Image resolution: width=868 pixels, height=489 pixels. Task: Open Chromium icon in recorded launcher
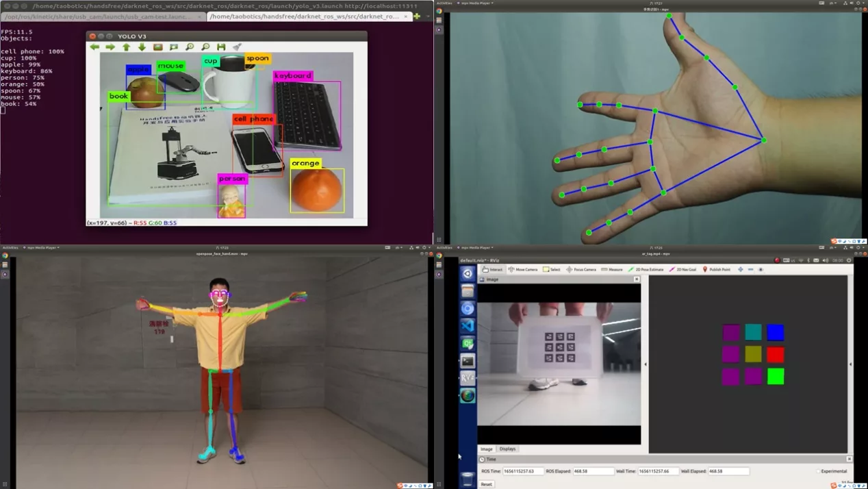click(x=468, y=308)
